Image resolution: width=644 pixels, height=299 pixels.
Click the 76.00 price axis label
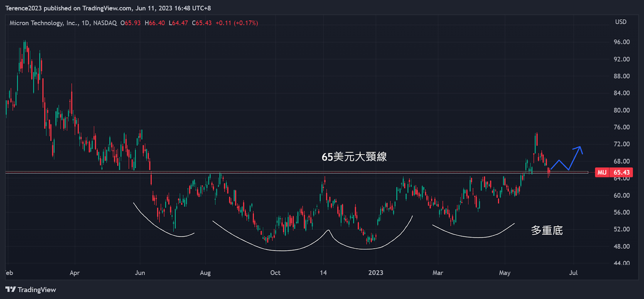click(x=621, y=127)
